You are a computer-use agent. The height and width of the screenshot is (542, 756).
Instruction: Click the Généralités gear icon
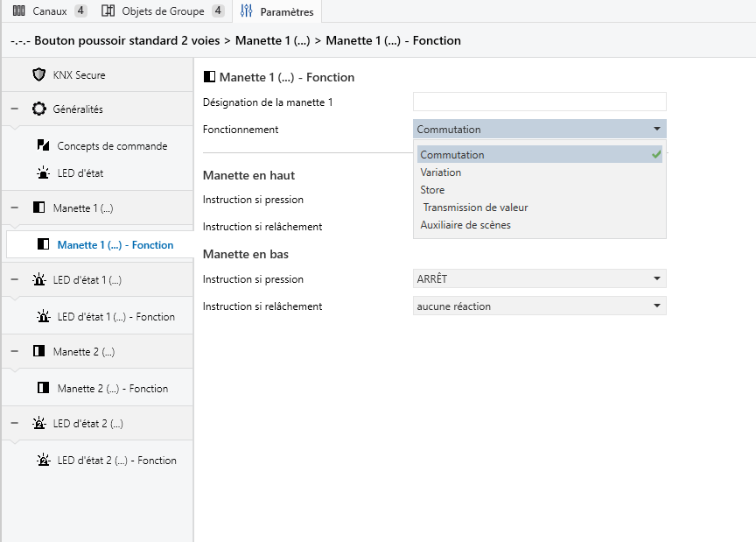tap(38, 109)
